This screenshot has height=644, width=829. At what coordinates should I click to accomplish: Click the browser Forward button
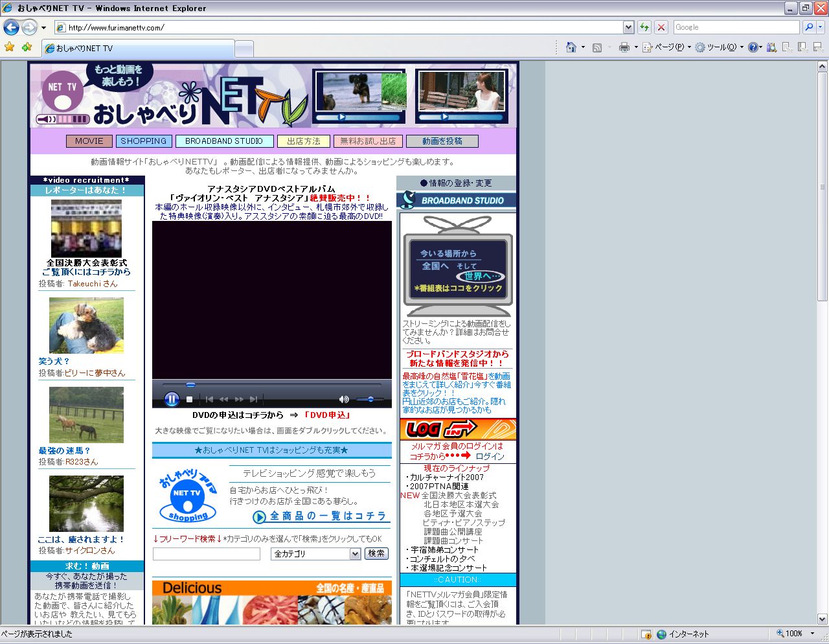29,27
